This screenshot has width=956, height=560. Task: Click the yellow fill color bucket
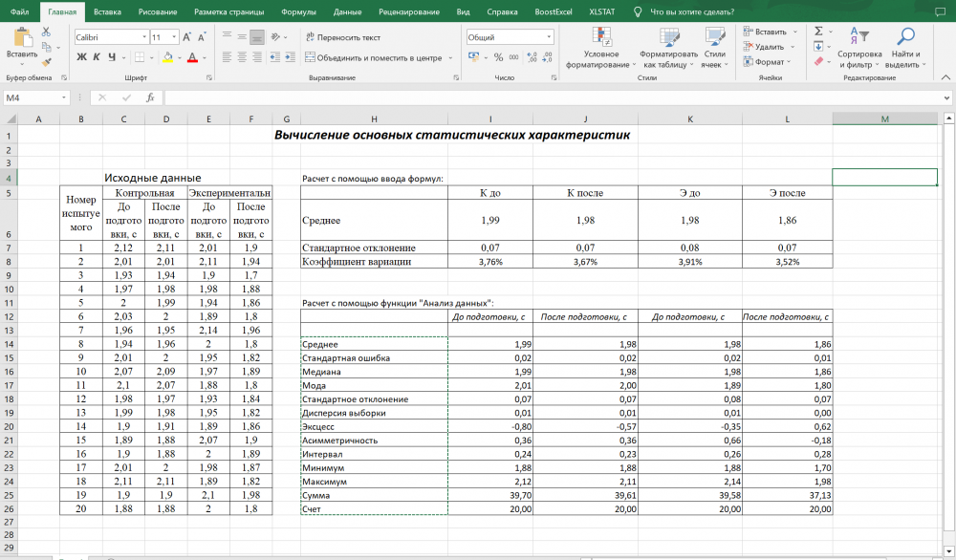(167, 57)
